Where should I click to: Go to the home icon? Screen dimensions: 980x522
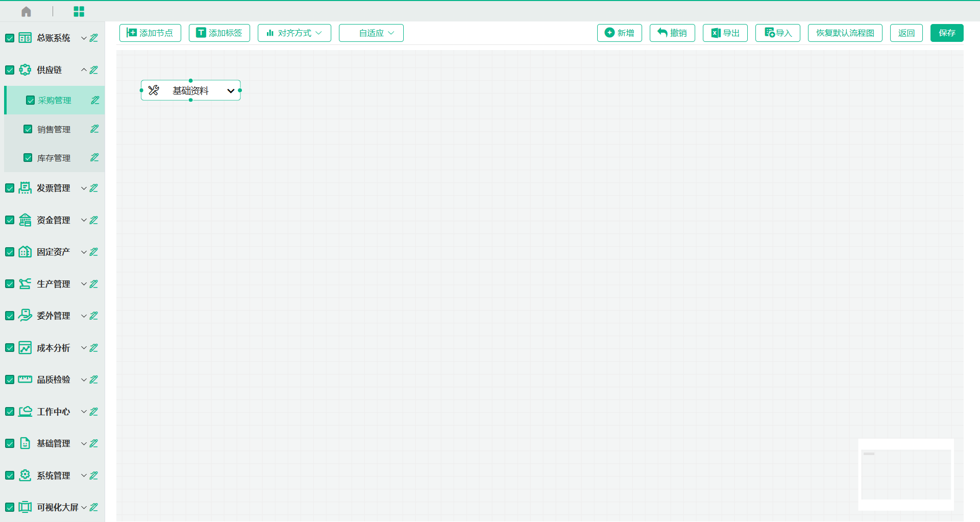pyautogui.click(x=26, y=11)
